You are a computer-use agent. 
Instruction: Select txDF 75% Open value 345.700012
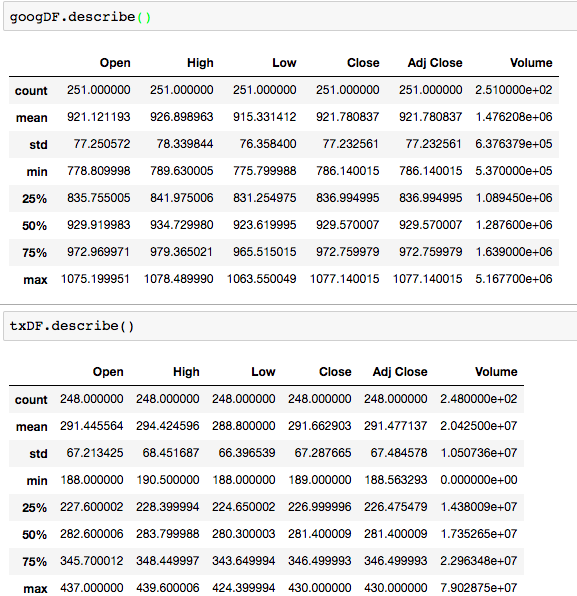[92, 561]
